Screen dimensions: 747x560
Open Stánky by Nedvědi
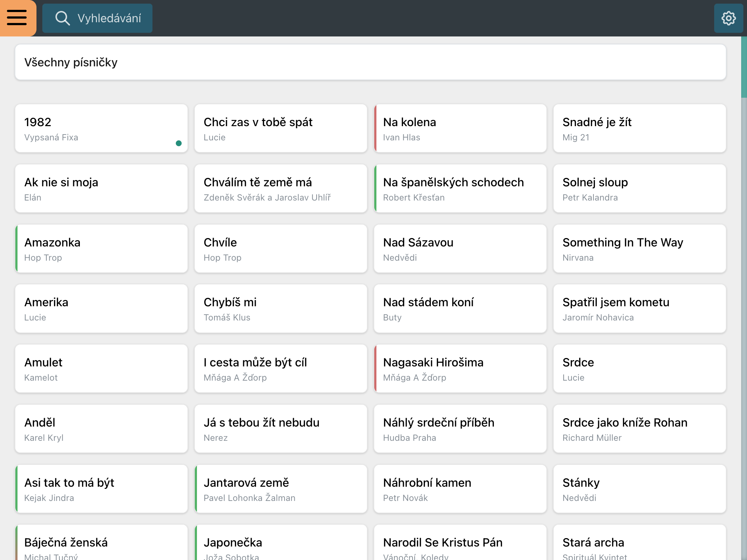point(640,489)
